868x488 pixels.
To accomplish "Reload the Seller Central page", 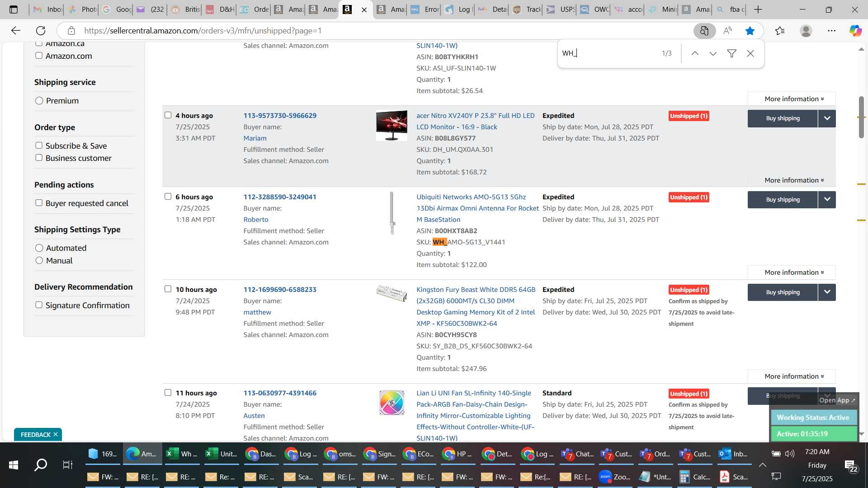I will click(41, 31).
